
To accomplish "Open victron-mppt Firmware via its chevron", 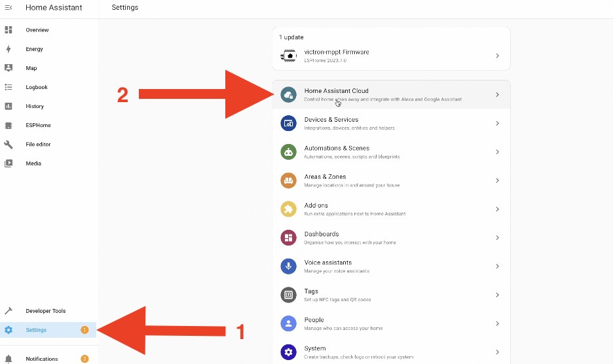I will pyautogui.click(x=497, y=56).
